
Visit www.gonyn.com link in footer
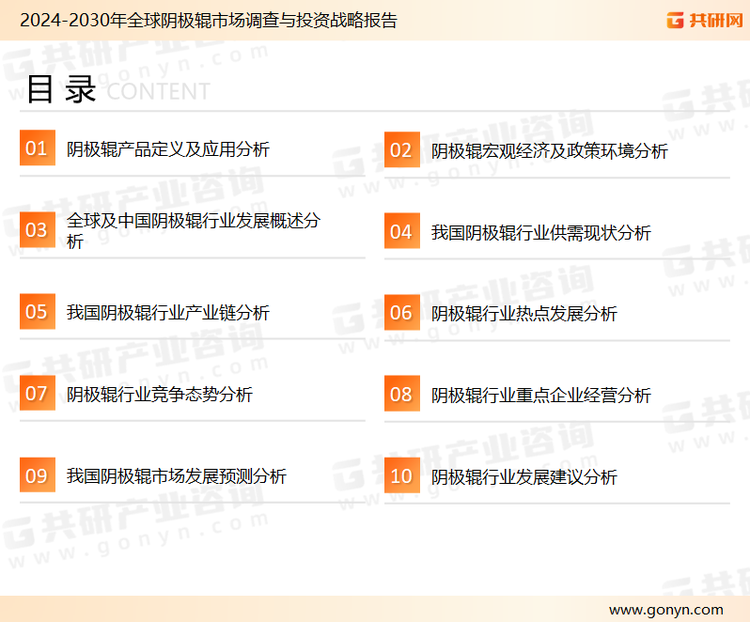pos(666,610)
